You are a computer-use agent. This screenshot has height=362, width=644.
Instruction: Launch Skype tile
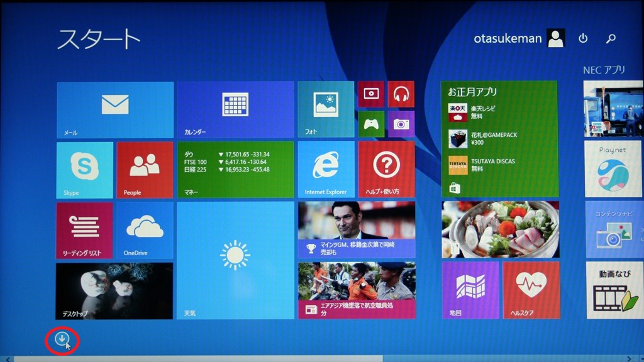pyautogui.click(x=85, y=170)
